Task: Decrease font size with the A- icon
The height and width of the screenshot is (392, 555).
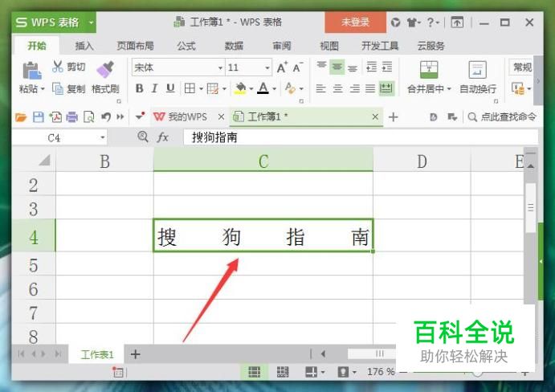Action: coord(297,67)
